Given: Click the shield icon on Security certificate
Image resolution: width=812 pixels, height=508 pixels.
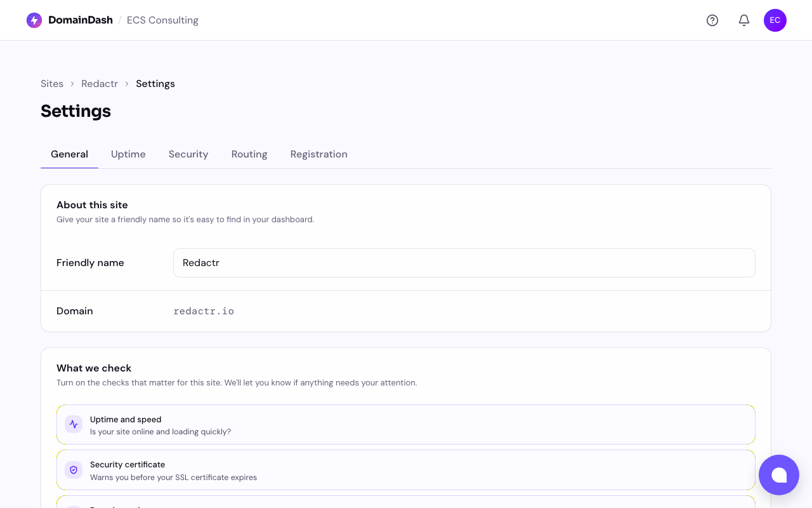Looking at the screenshot, I should tap(74, 470).
